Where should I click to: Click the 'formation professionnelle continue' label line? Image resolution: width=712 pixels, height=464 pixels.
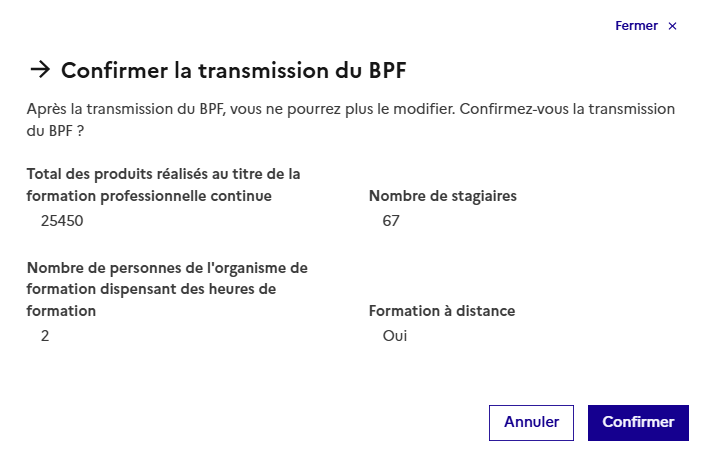pyautogui.click(x=149, y=196)
